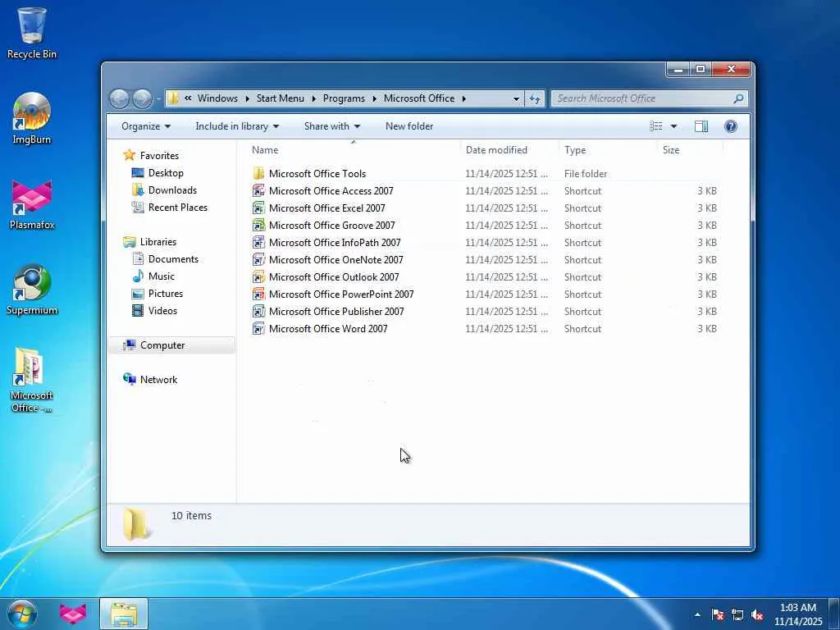Open the address bar previous locations dropdown

[516, 99]
